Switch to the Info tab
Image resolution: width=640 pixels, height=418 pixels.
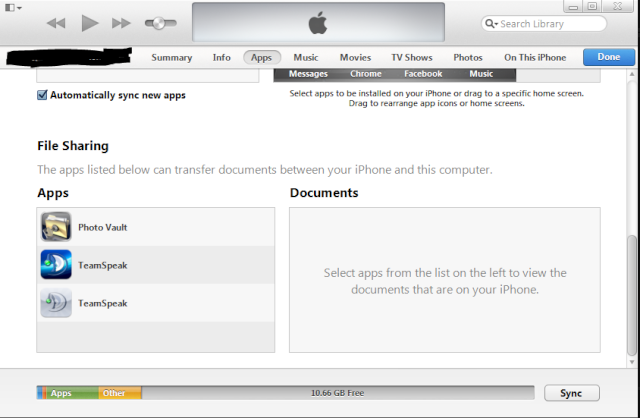coord(221,58)
